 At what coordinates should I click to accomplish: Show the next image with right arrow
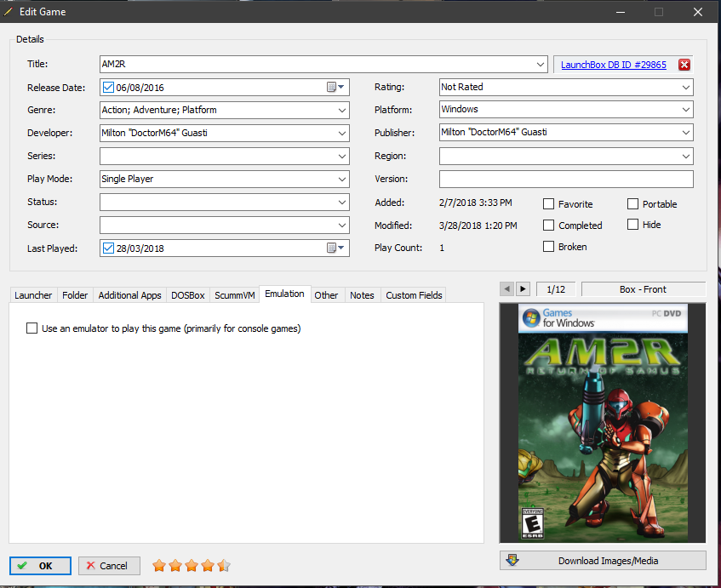coord(523,289)
